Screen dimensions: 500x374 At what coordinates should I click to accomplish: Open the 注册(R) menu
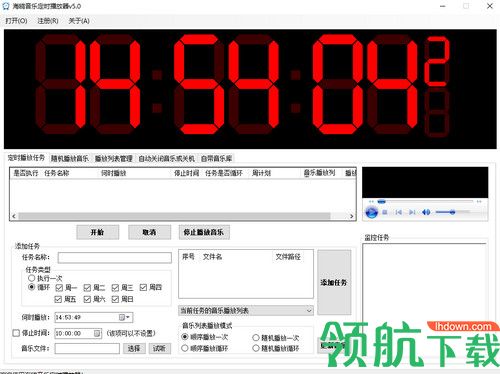[x=48, y=21]
